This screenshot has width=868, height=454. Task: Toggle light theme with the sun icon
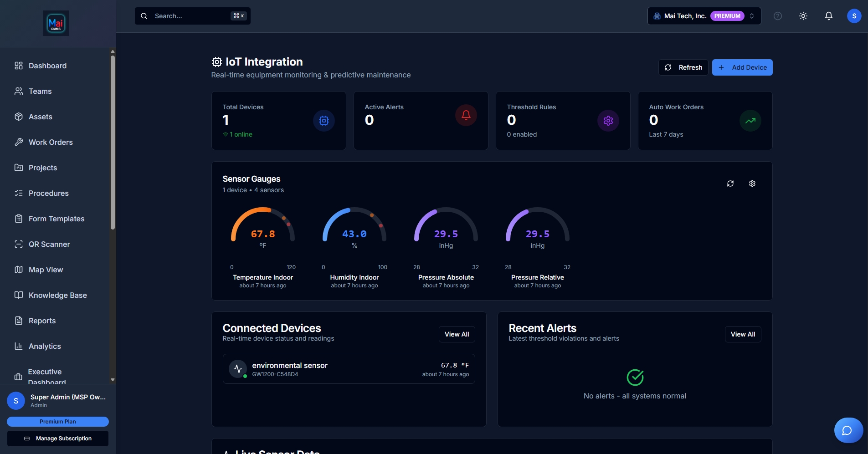pyautogui.click(x=803, y=15)
